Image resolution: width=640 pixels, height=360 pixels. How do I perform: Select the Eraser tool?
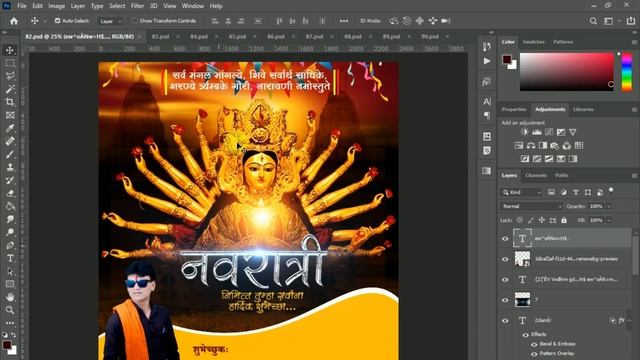[10, 193]
